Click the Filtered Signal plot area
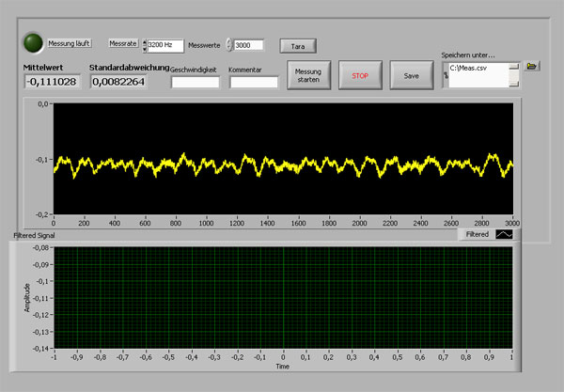Image resolution: width=564 pixels, height=392 pixels. pos(282,298)
